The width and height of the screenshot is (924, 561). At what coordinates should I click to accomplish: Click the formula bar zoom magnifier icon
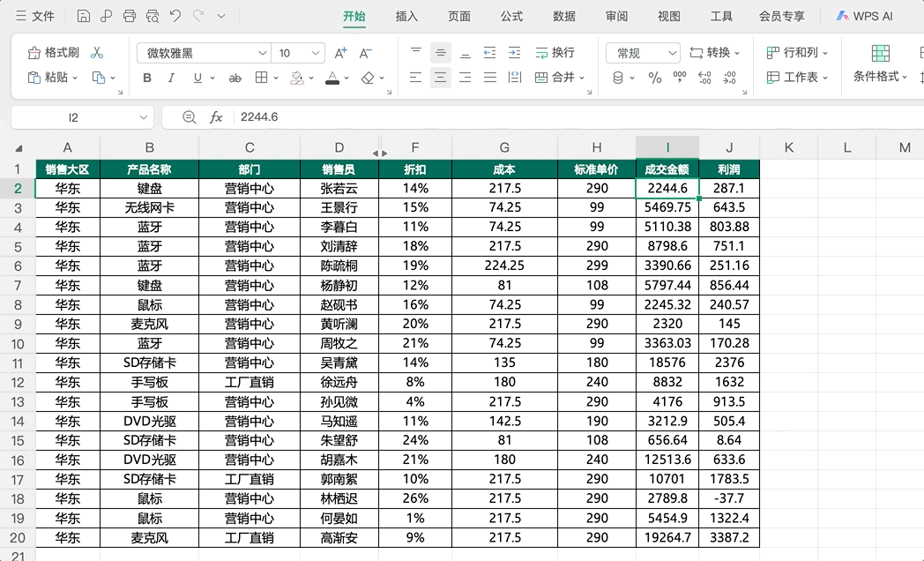click(190, 117)
